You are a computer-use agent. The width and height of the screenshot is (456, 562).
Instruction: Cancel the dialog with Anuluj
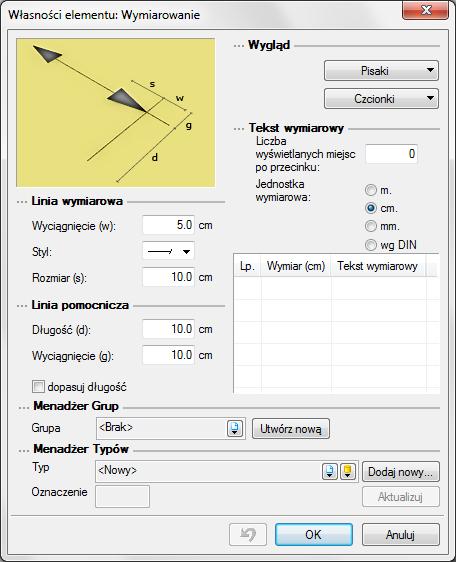[400, 535]
